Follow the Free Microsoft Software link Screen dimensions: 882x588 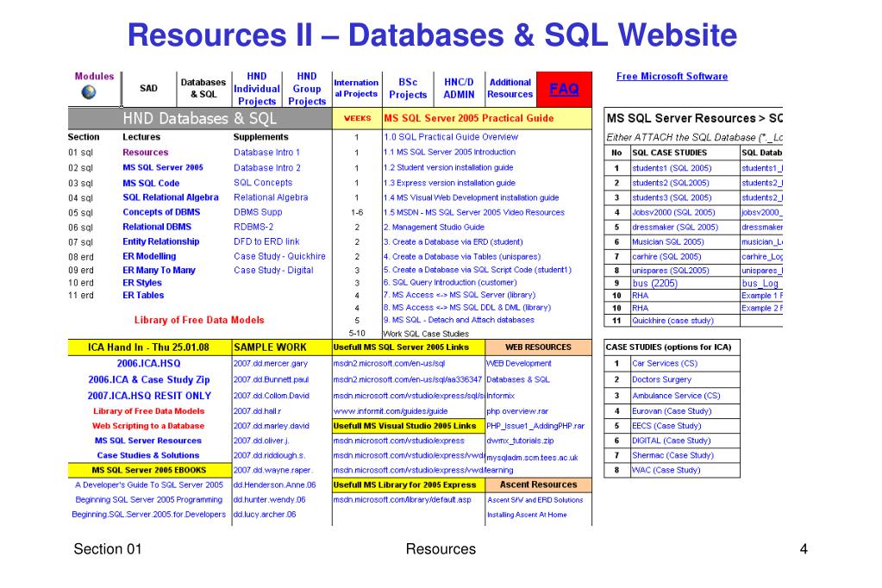[x=672, y=77]
